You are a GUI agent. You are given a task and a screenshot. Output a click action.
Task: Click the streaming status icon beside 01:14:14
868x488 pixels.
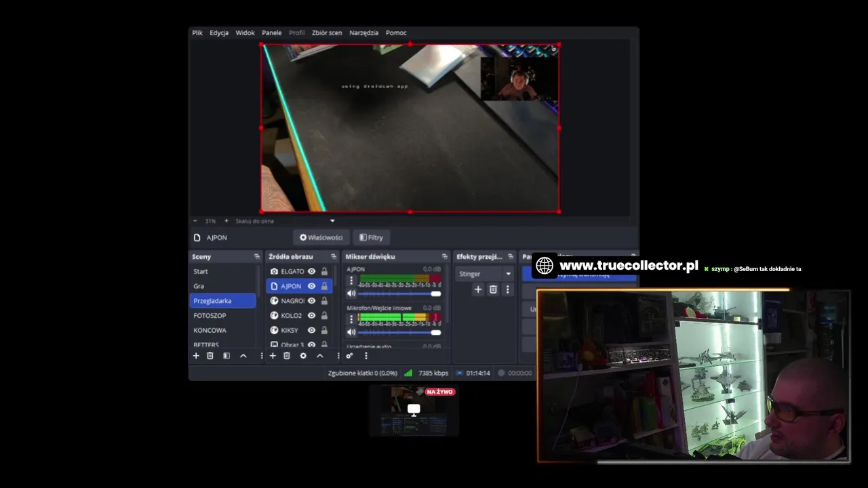click(459, 373)
